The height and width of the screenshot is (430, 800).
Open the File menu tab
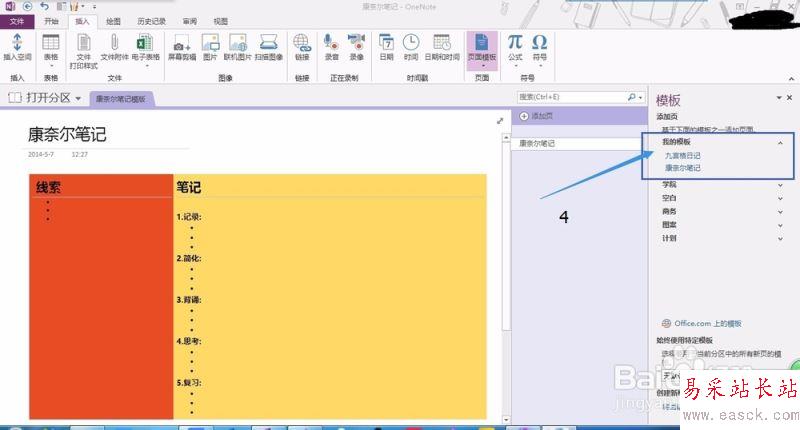tap(17, 21)
